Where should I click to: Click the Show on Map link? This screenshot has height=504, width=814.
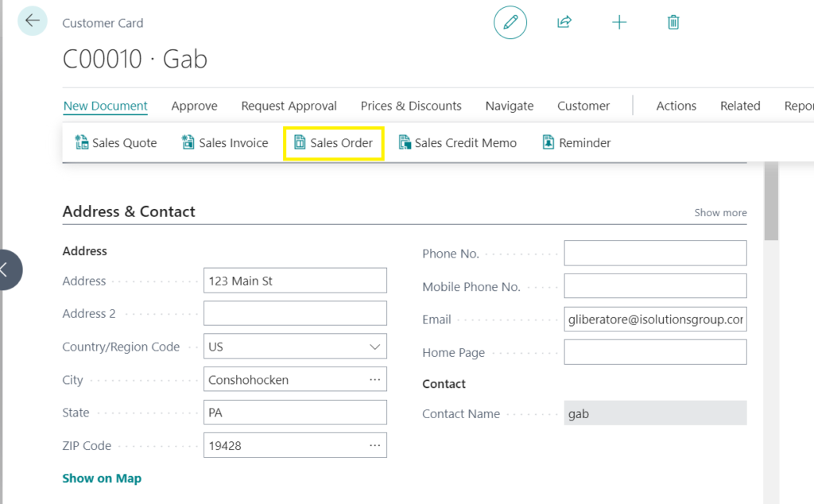click(102, 479)
